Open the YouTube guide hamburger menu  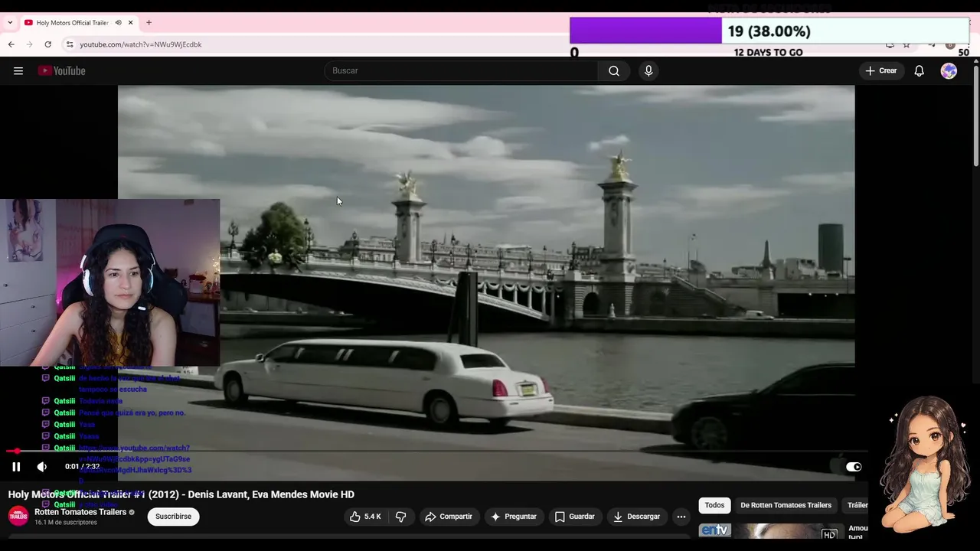[18, 70]
